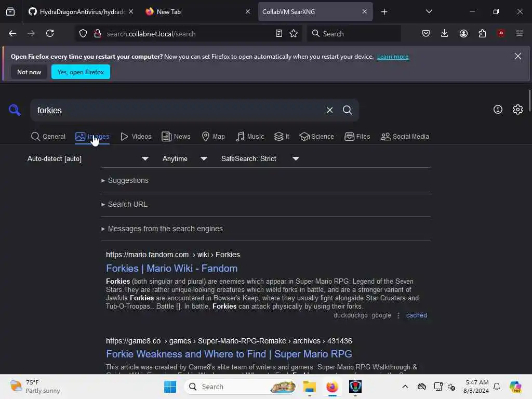Open Forkies Mario Wiki Fandom result

tap(171, 268)
